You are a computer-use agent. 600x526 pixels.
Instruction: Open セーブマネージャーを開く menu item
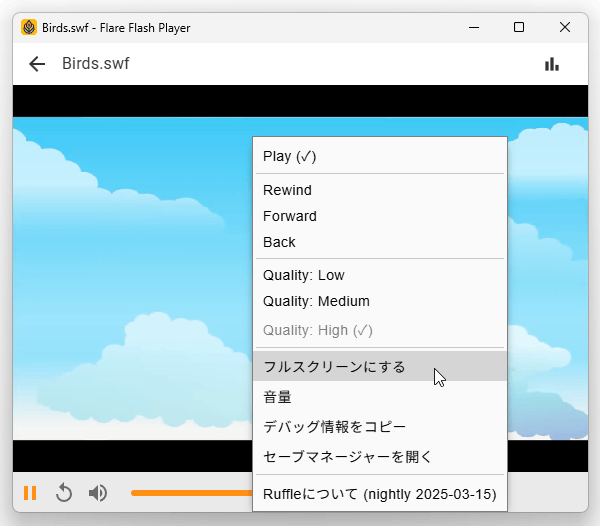coord(380,456)
